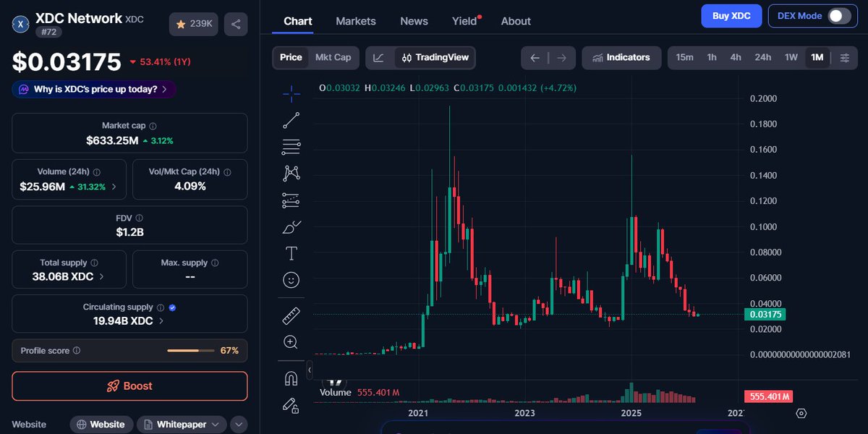This screenshot has width=868, height=434.
Task: Select the text annotation tool
Action: coord(292,253)
